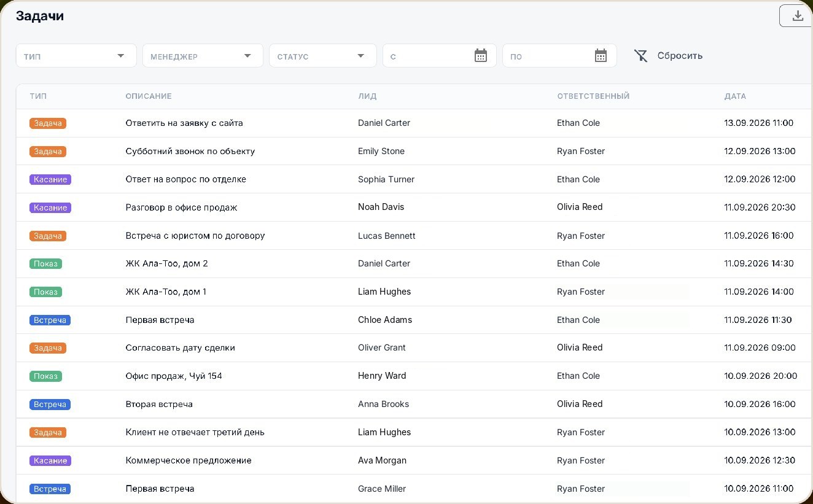Viewport: 813px width, 504px height.
Task: Click lead name Lucas Bennett
Action: [387, 236]
